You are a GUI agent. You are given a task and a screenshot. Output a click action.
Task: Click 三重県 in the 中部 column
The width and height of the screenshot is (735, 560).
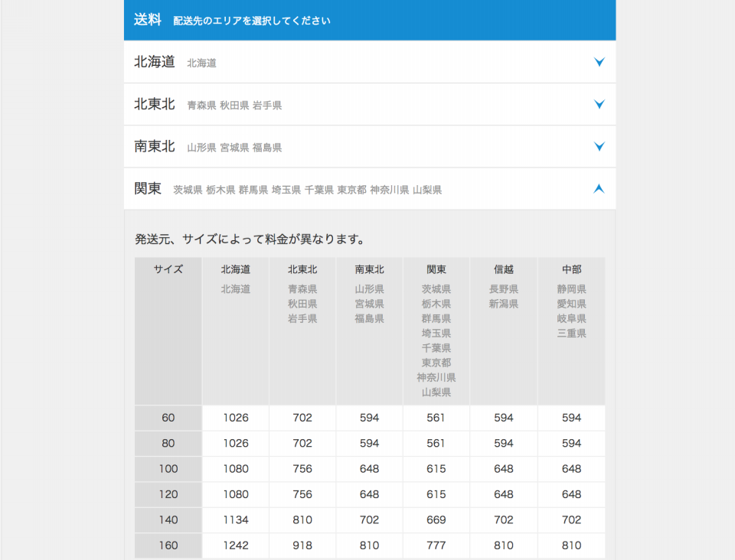coord(572,334)
